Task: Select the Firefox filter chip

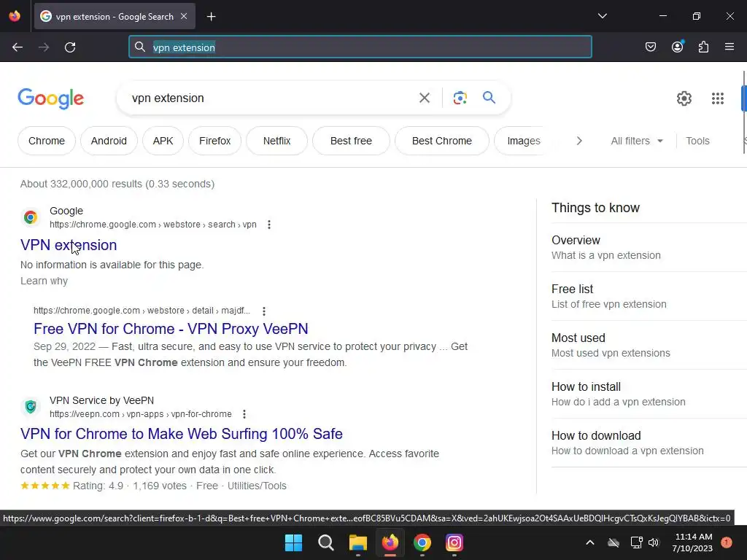Action: pyautogui.click(x=215, y=141)
